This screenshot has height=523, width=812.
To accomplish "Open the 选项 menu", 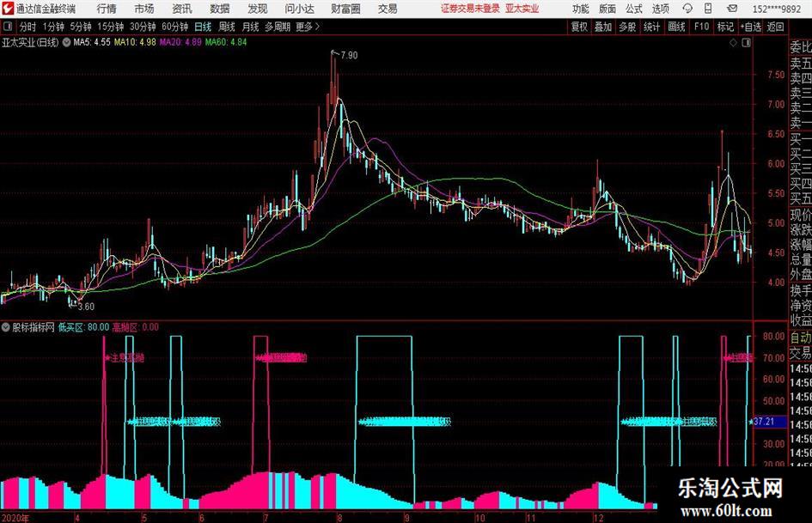I will coord(660,9).
